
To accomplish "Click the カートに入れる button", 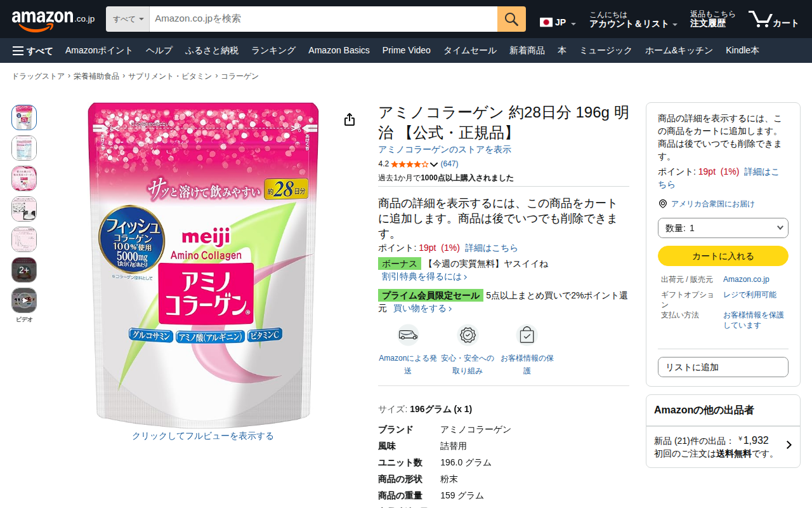I will tap(723, 256).
